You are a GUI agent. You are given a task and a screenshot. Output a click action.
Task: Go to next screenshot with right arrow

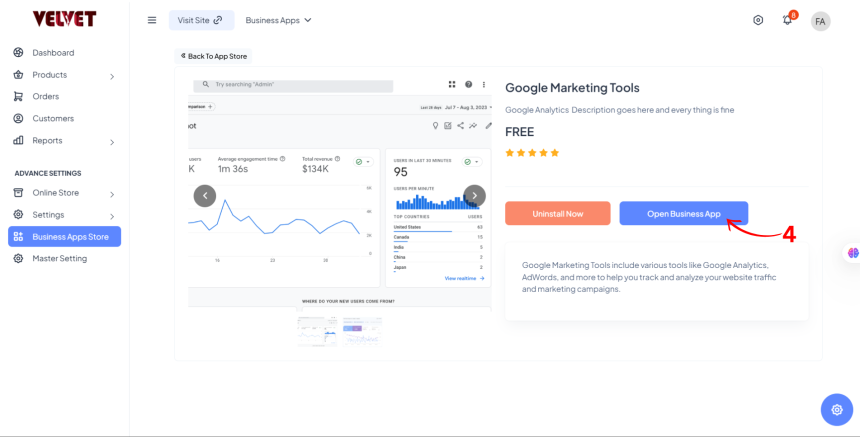(x=475, y=196)
